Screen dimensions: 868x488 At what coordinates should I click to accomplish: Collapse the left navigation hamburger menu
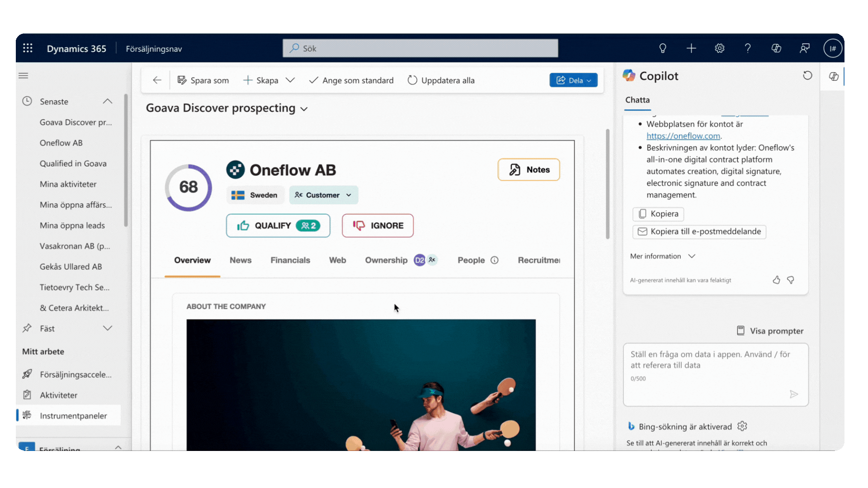[24, 75]
